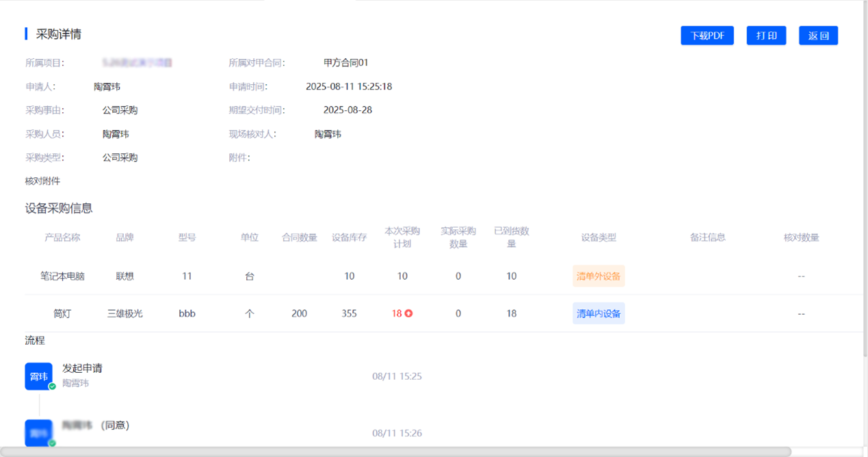Click green check badge on 同意 step avatar

coord(52,443)
